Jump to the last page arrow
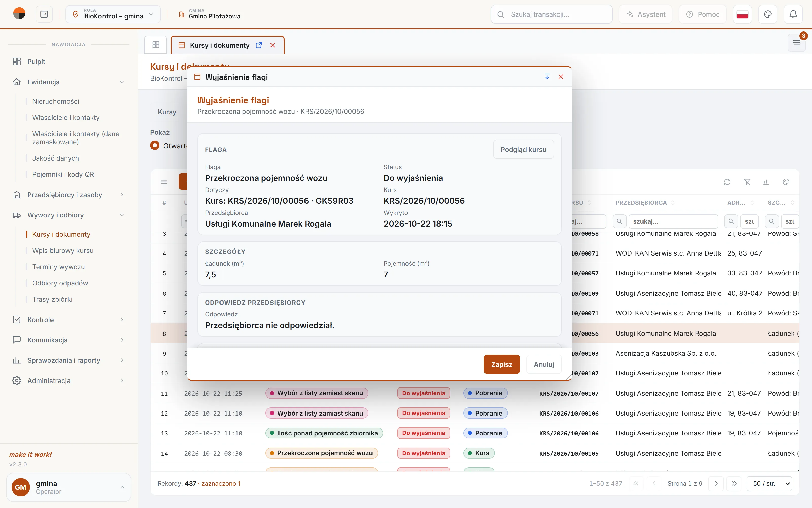 pyautogui.click(x=734, y=483)
